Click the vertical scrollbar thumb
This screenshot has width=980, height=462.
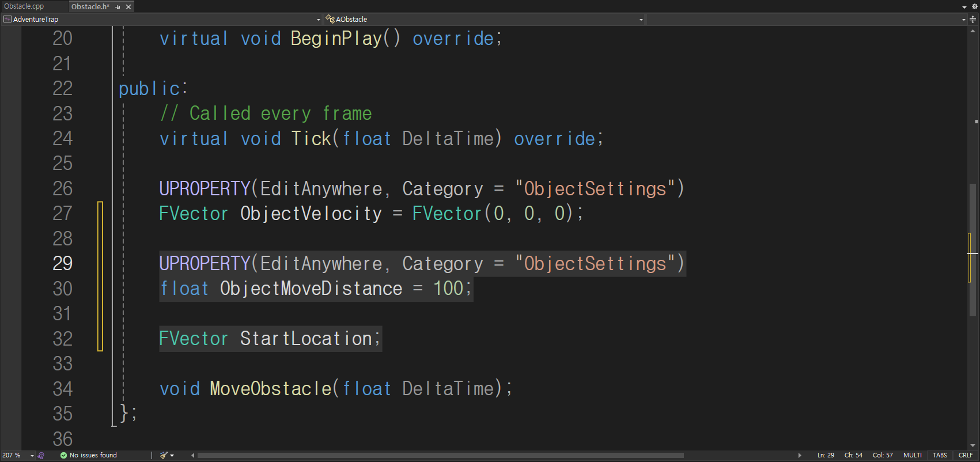coord(973,250)
